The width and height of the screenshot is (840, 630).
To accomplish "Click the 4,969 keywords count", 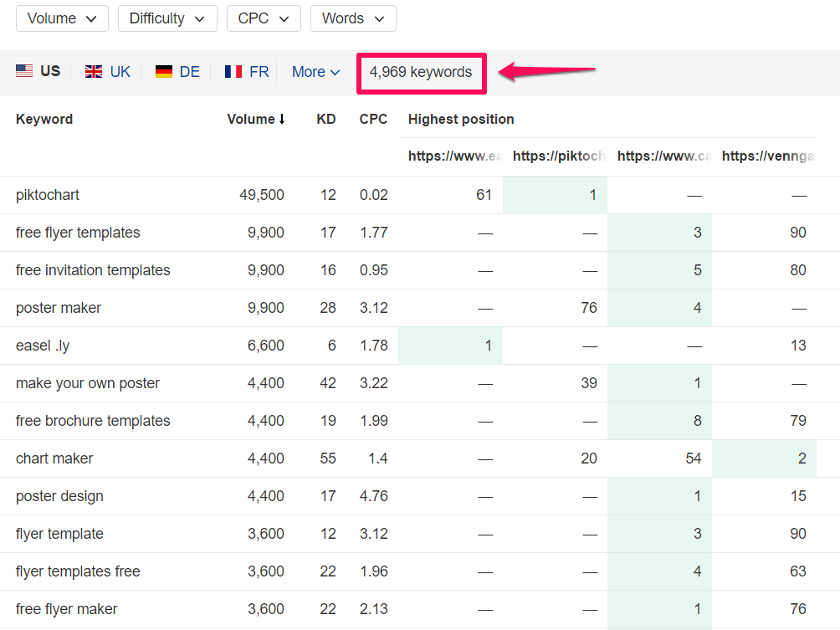I will coord(421,72).
